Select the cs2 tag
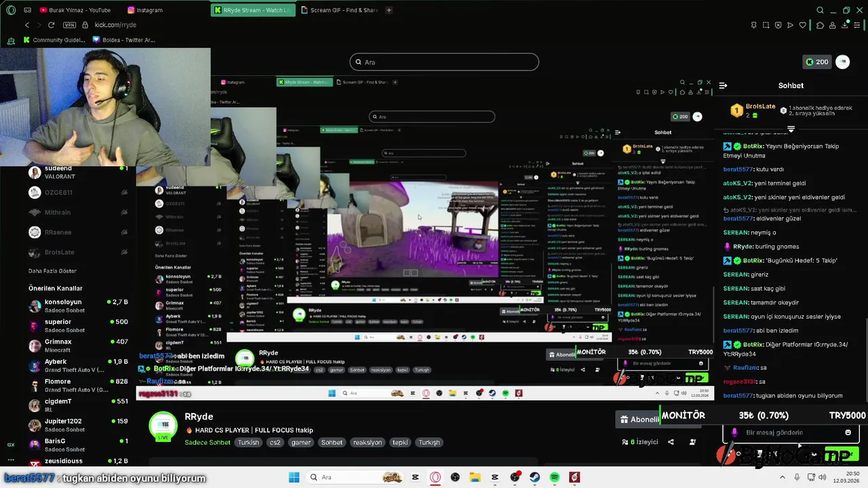The width and height of the screenshot is (868, 488). (275, 443)
